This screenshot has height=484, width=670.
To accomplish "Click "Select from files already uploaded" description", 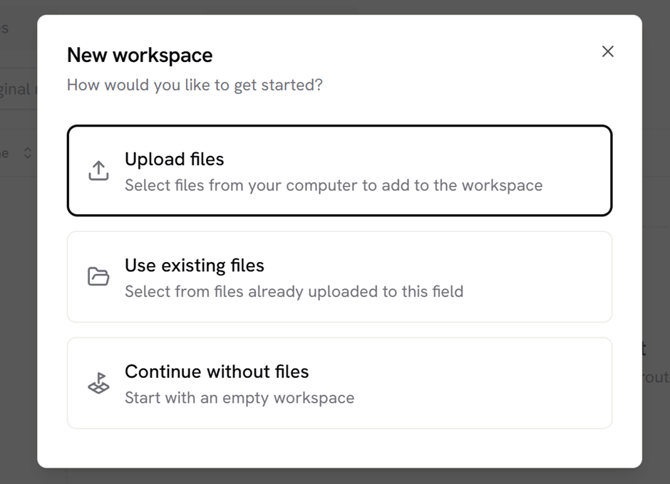I will (293, 291).
